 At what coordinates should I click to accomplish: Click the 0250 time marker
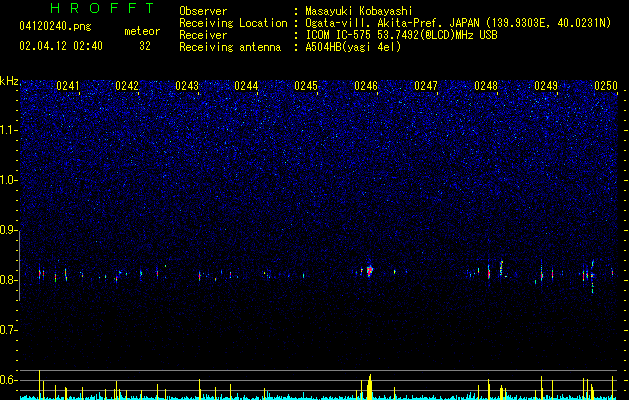pos(606,86)
